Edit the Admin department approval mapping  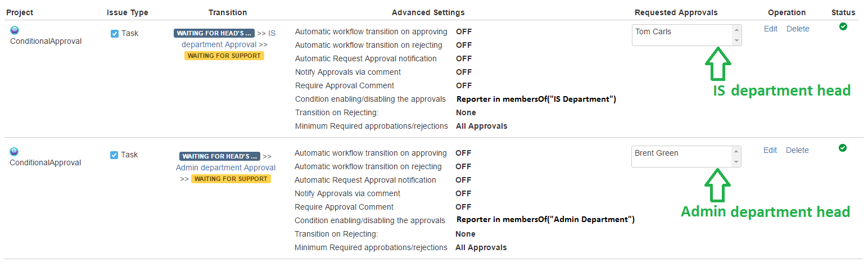pyautogui.click(x=770, y=150)
